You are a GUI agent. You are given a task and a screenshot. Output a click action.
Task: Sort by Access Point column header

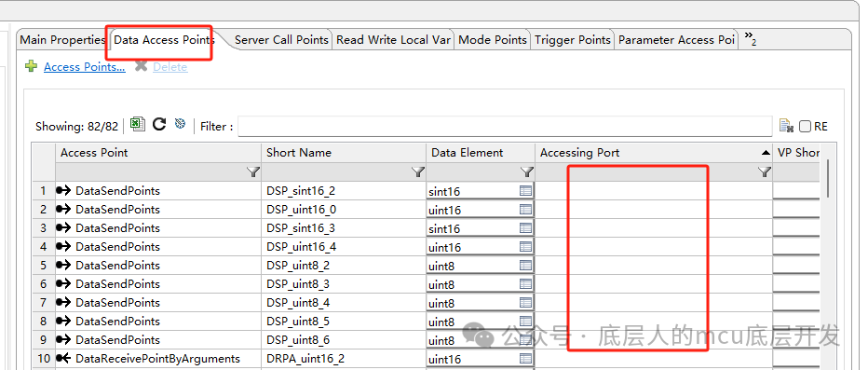[x=158, y=153]
